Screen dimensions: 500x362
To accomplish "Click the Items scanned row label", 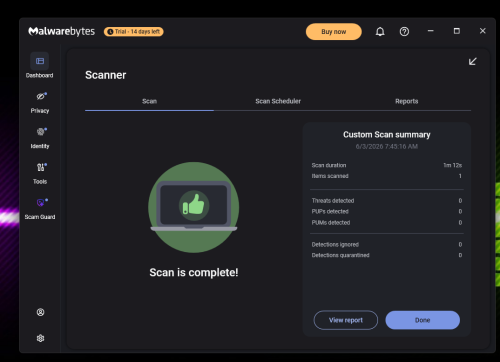I will pos(330,176).
